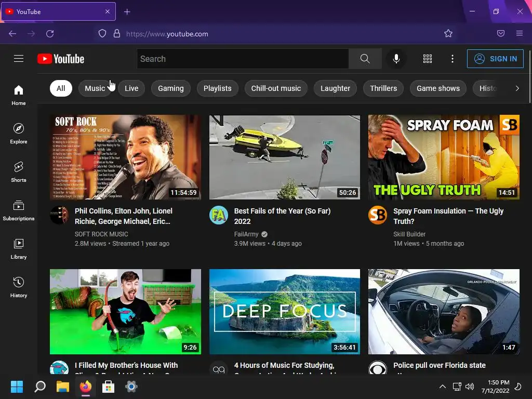Click the SIGN IN button
532x399 pixels.
pos(495,59)
